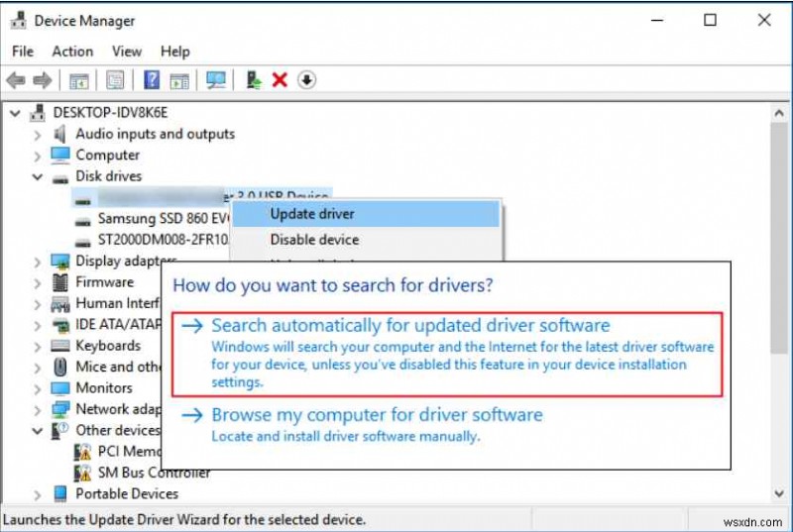Click the vertical scrollbar thumb

point(779,238)
